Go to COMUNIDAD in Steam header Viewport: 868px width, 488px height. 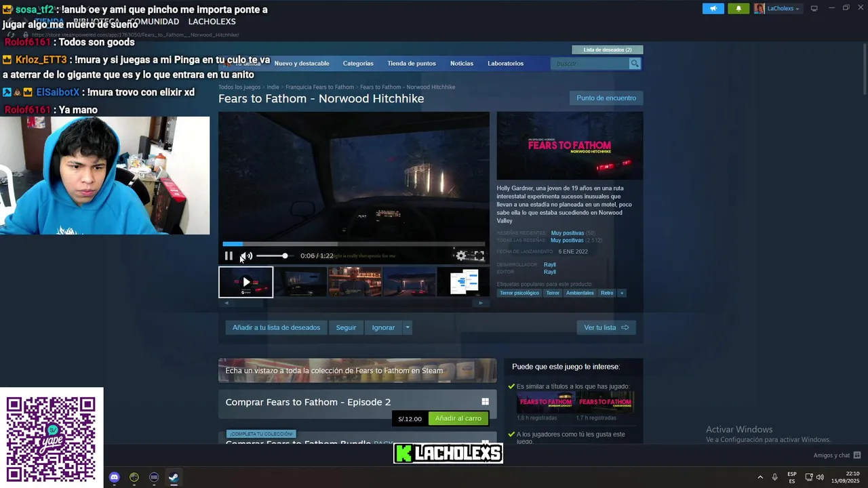[154, 22]
